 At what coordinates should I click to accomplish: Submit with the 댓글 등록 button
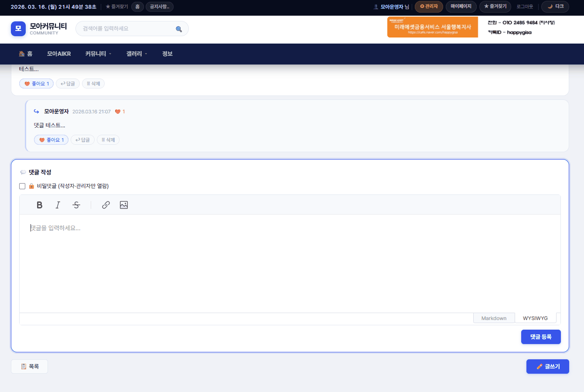541,337
